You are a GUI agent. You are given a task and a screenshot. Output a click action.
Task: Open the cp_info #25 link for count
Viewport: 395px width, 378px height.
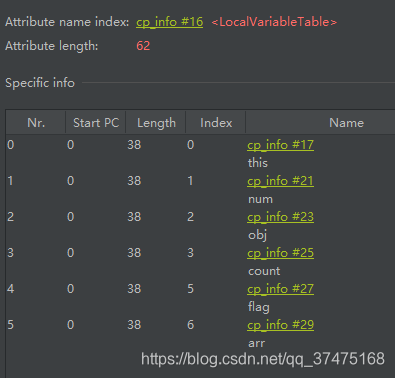coord(280,253)
